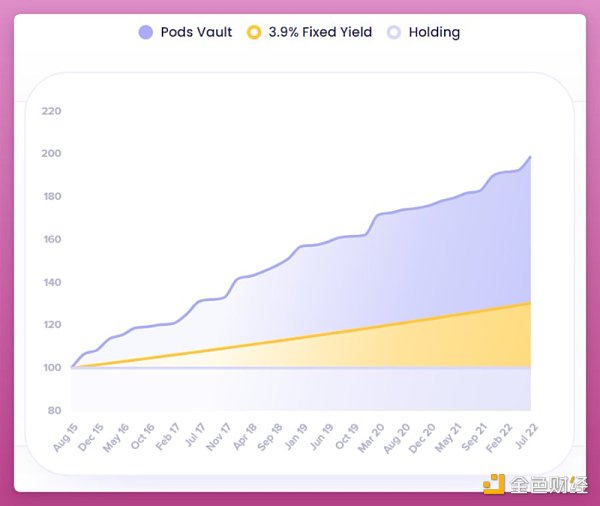Toggle the Pods Vault legend label
The width and height of the screenshot is (600, 506).
pyautogui.click(x=195, y=32)
